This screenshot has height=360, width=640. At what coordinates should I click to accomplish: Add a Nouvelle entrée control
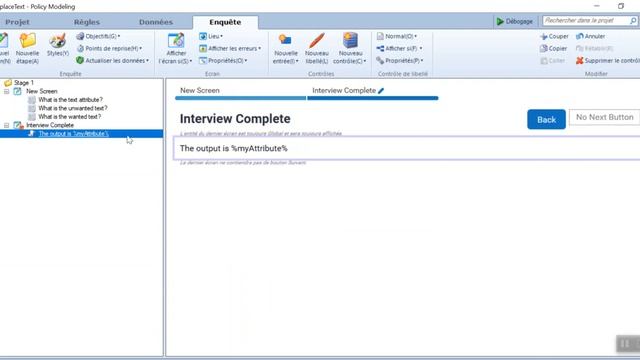285,48
